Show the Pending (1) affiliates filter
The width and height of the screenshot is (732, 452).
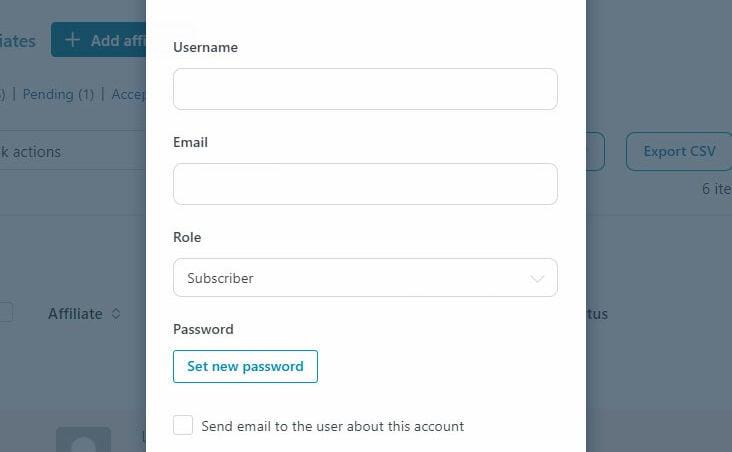(58, 94)
